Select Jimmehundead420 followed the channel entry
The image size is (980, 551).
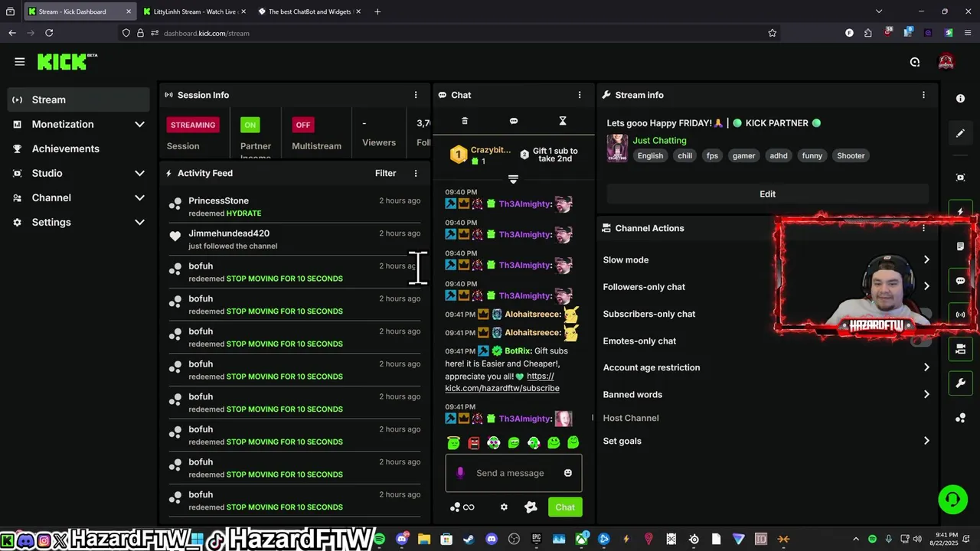point(295,240)
